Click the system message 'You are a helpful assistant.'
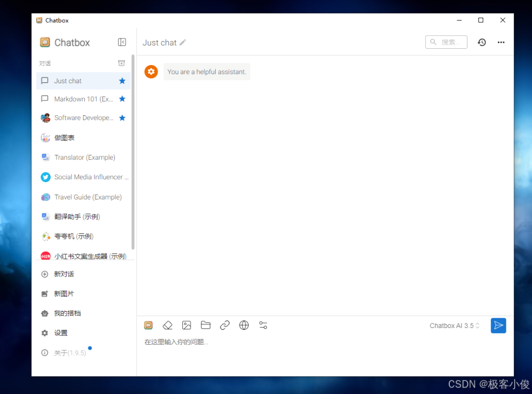Viewport: 532px width, 394px height. 206,71
